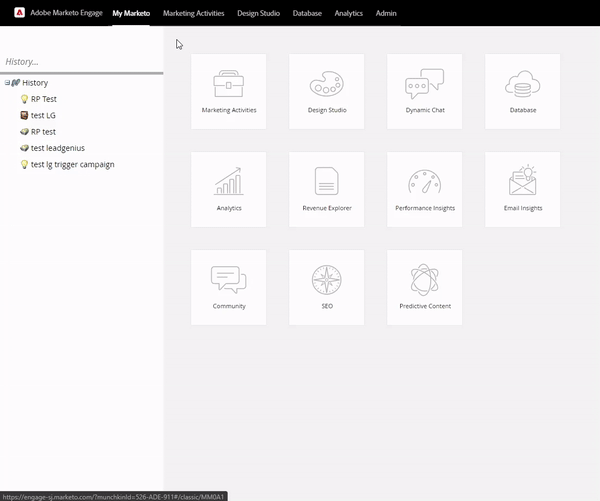Viewport: 600px width, 501px height.
Task: Click the Adobe Marketo Engage title
Action: 67,13
